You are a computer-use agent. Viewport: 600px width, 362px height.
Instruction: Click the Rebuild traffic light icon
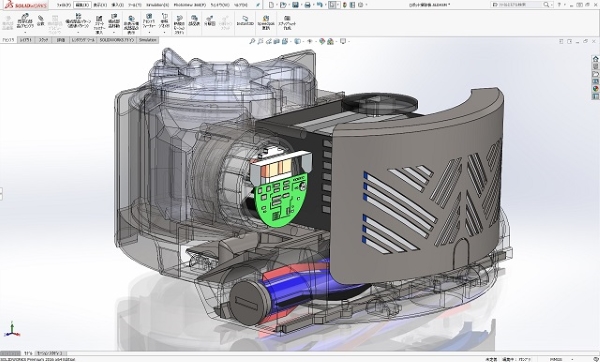pyautogui.click(x=344, y=5)
